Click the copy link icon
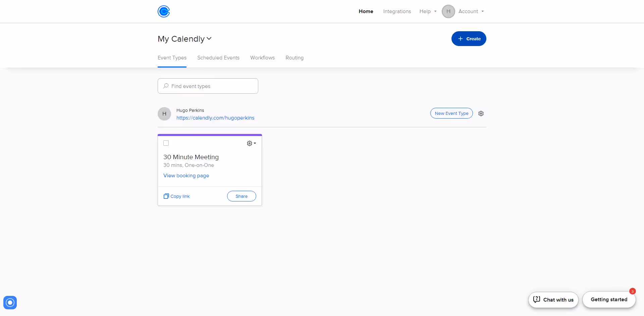 [x=166, y=196]
